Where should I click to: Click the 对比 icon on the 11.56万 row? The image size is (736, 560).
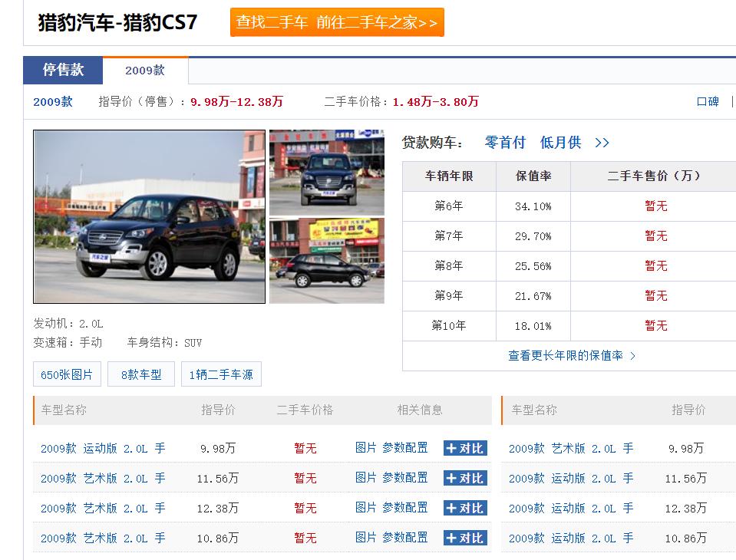point(464,477)
